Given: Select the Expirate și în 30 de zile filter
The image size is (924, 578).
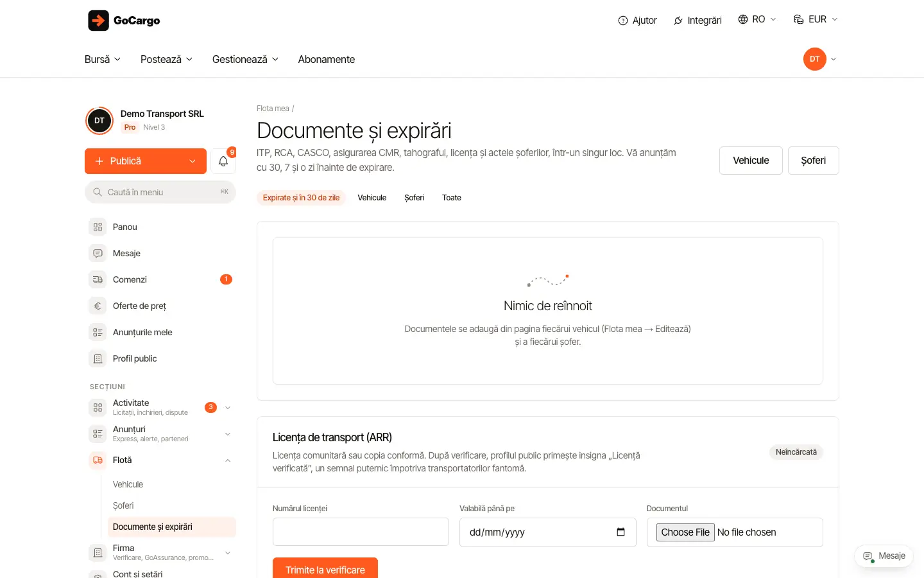Looking at the screenshot, I should point(301,198).
